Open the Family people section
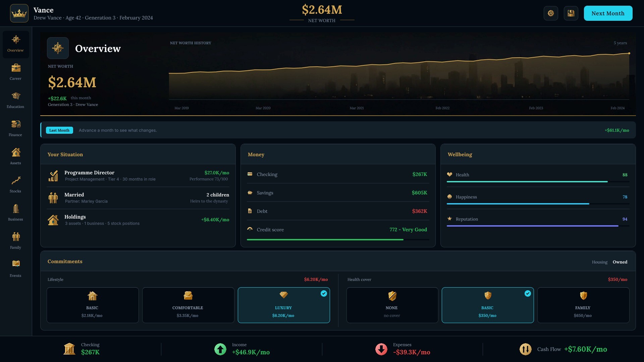This screenshot has height=362, width=644. [x=15, y=241]
